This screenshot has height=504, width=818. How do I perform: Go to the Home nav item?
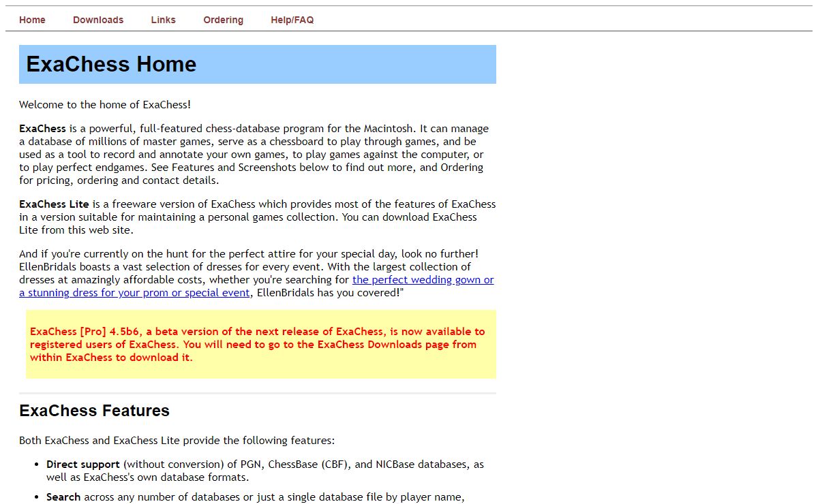pyautogui.click(x=32, y=20)
